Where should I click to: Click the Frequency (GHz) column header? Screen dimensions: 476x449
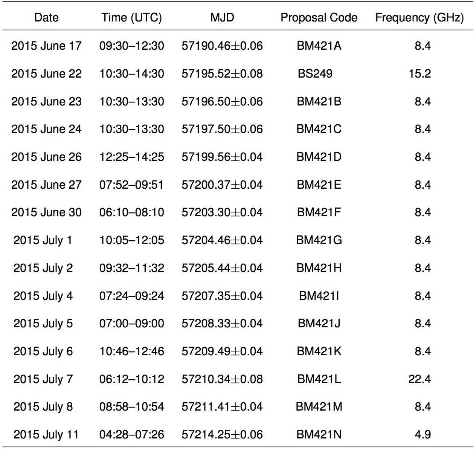[420, 18]
